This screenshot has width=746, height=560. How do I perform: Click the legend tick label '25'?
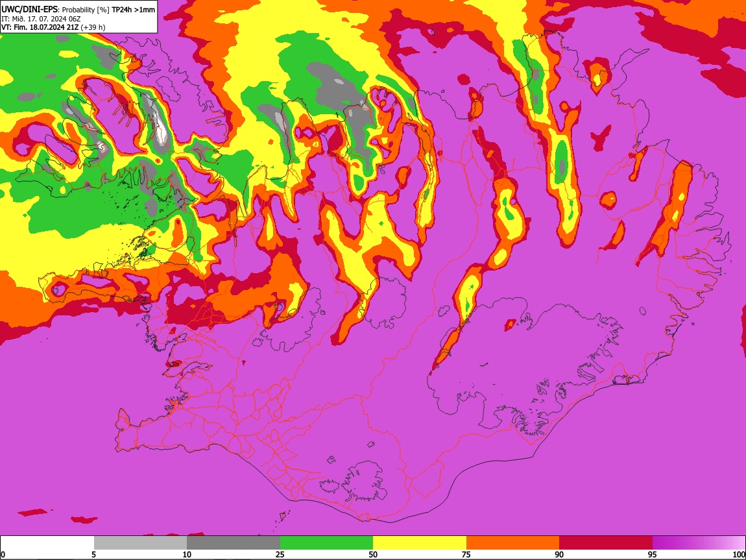280,555
